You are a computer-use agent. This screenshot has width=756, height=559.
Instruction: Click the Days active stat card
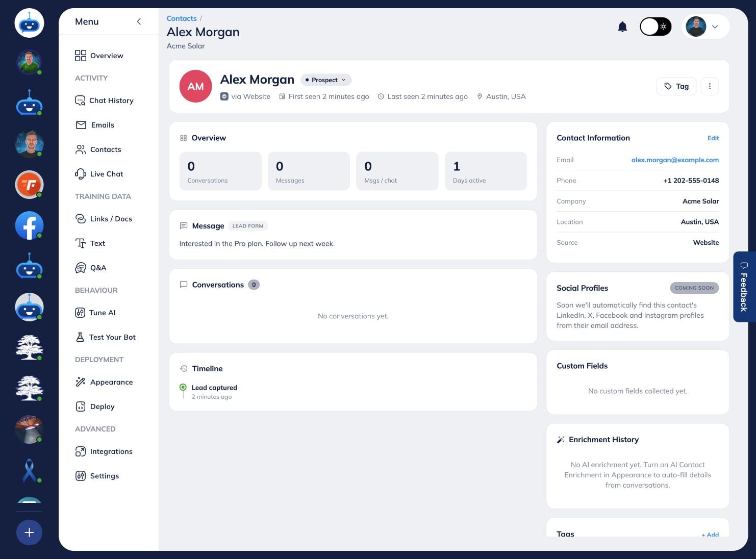point(486,171)
